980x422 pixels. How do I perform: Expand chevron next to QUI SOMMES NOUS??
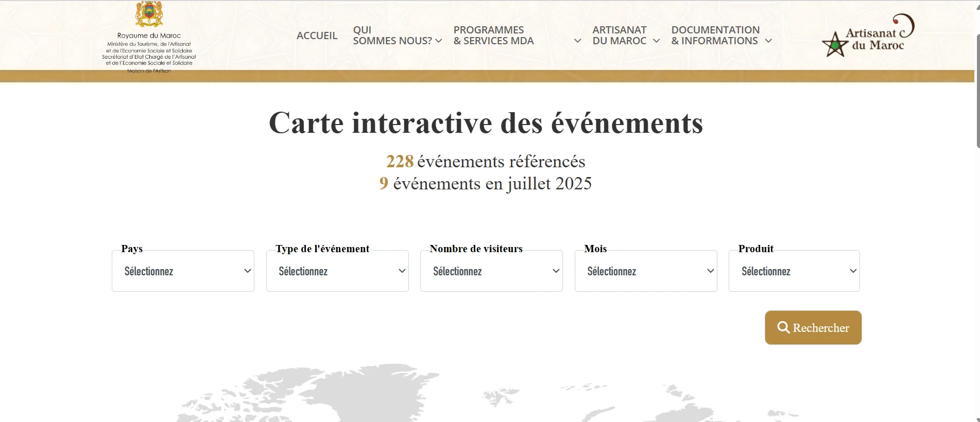pyautogui.click(x=439, y=41)
